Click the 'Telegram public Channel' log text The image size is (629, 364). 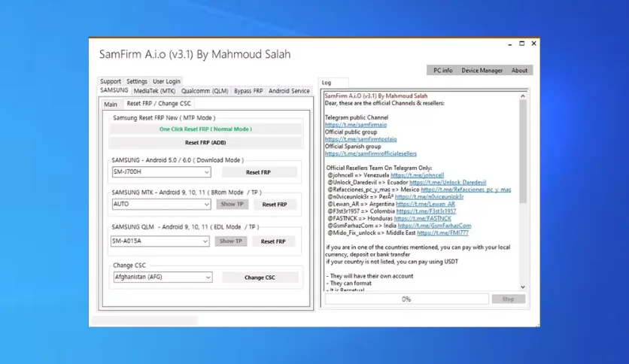(357, 118)
